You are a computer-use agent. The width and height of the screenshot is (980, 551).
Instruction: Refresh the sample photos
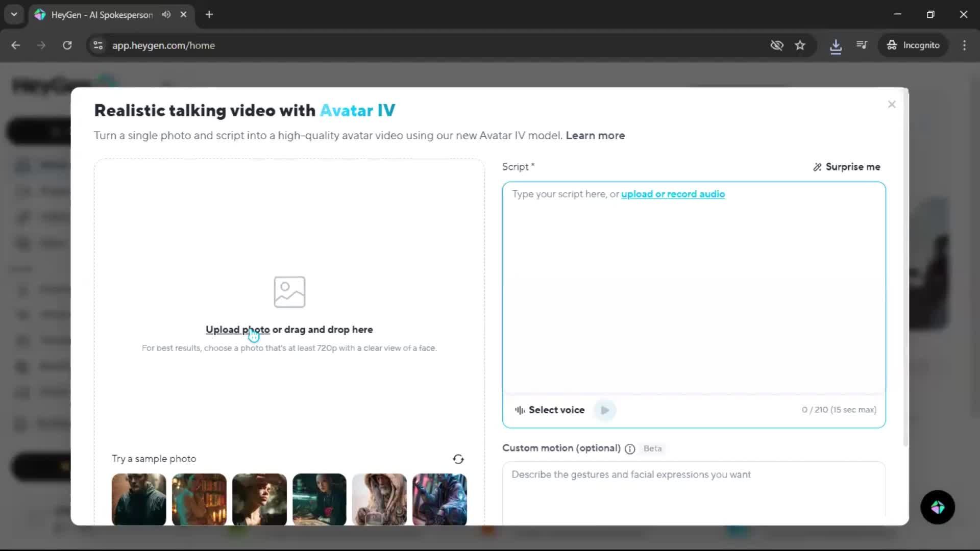[458, 459]
